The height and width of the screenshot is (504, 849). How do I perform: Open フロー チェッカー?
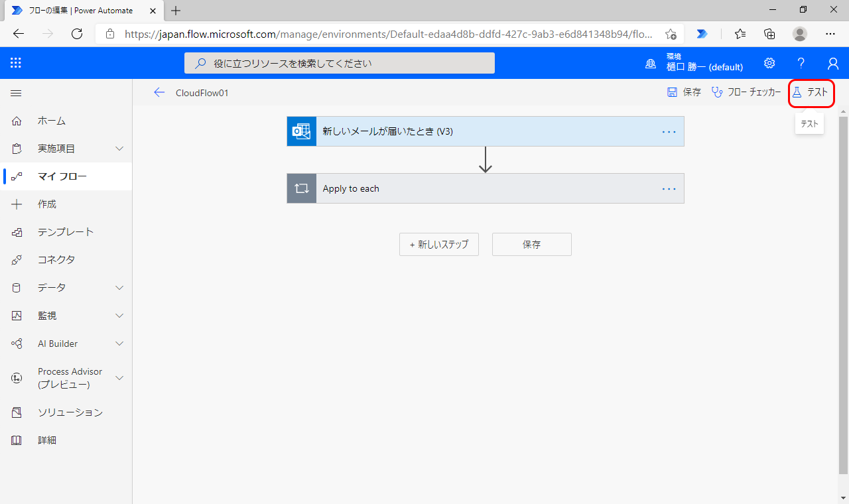coord(746,92)
